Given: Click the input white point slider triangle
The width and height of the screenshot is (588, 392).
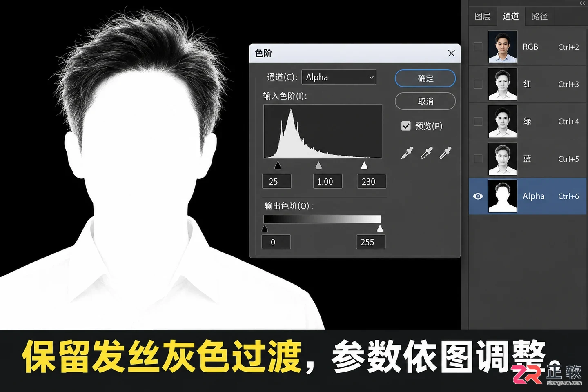Looking at the screenshot, I should 364,165.
